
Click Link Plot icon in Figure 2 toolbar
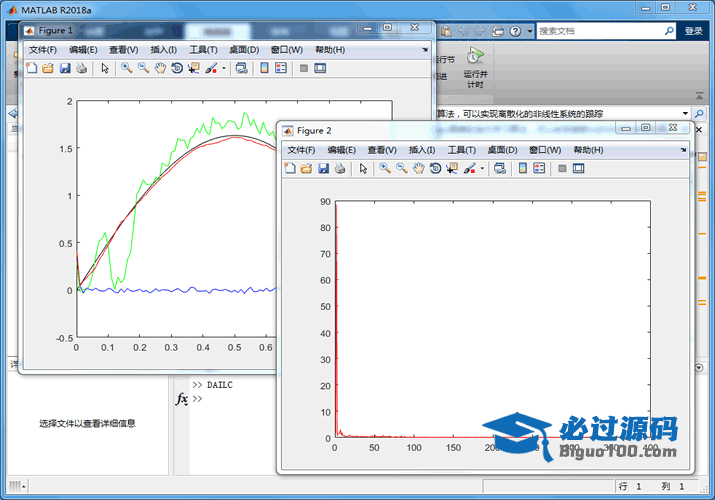(x=500, y=169)
